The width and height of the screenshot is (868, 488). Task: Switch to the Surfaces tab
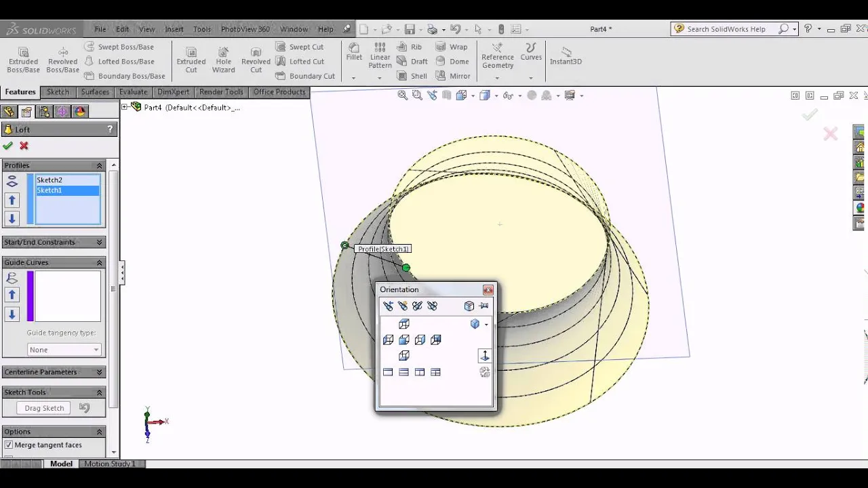[x=95, y=92]
